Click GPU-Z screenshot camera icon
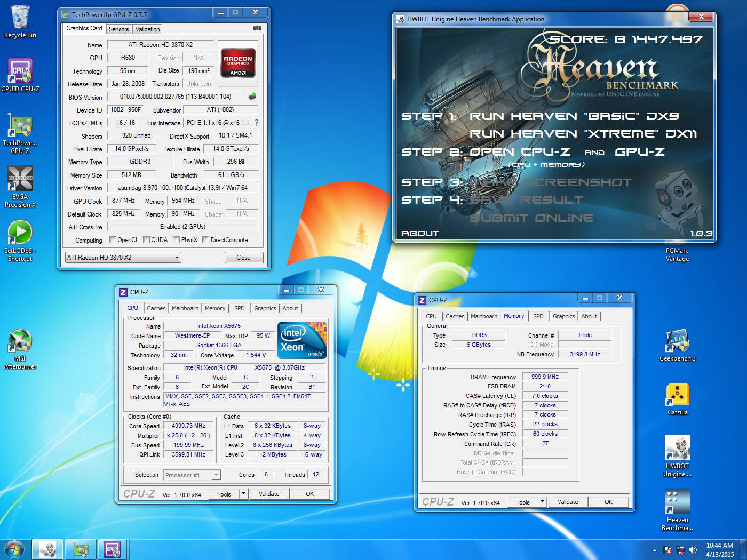This screenshot has height=560, width=747. [x=257, y=28]
